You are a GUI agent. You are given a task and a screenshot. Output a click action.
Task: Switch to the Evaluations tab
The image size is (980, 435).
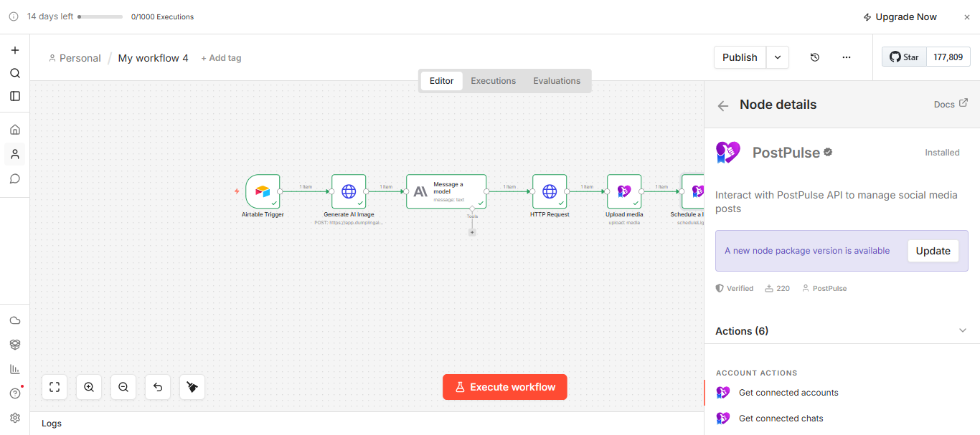[557, 81]
